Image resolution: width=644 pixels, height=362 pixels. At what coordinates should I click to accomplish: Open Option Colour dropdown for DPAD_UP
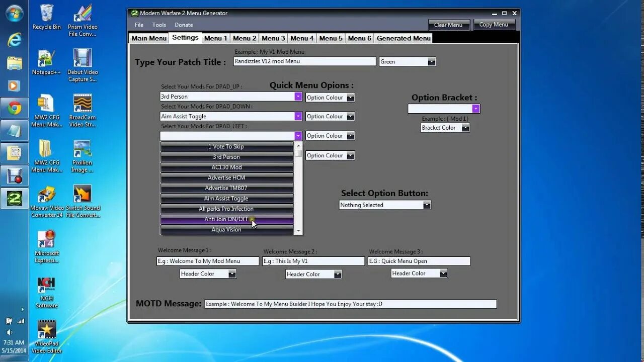(x=350, y=98)
